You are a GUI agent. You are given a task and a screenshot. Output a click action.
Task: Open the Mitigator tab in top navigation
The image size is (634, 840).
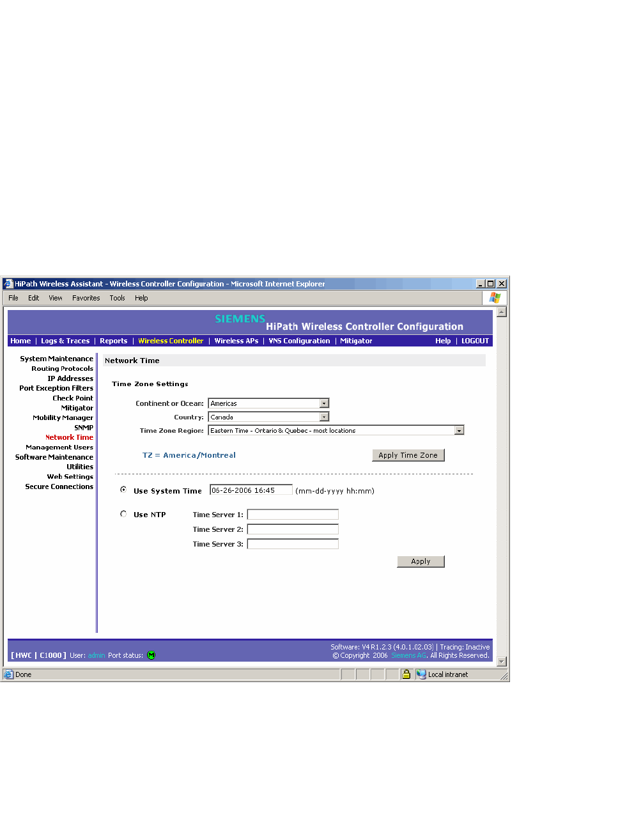pyautogui.click(x=356, y=341)
